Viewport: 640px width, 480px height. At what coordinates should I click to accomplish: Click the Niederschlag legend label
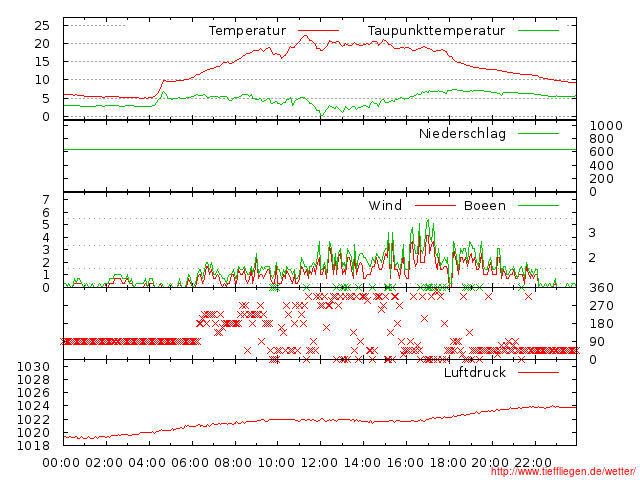(462, 133)
